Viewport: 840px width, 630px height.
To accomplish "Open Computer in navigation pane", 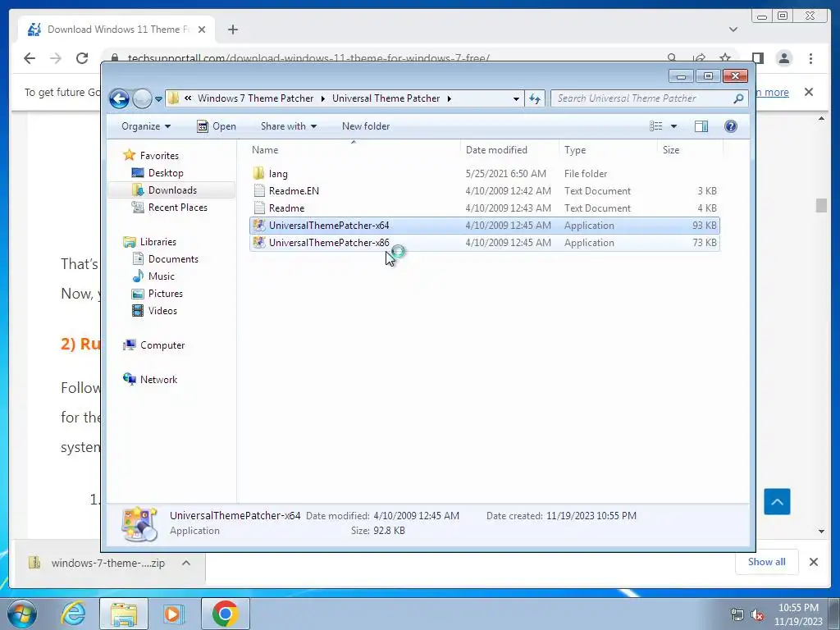I will pyautogui.click(x=162, y=345).
